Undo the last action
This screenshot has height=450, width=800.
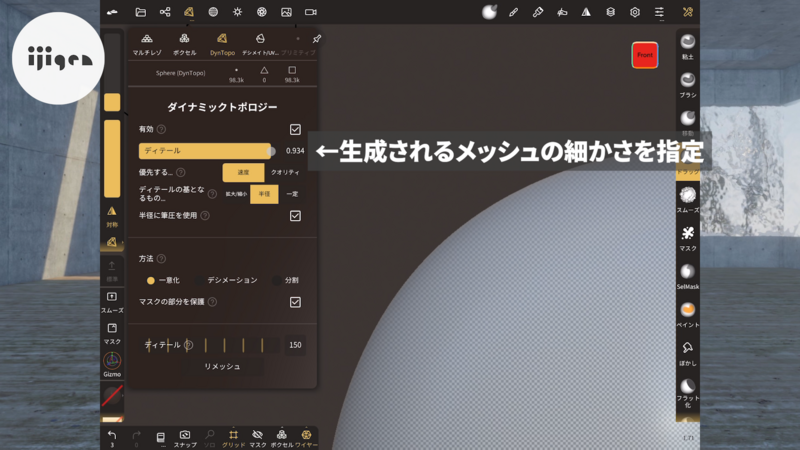112,438
